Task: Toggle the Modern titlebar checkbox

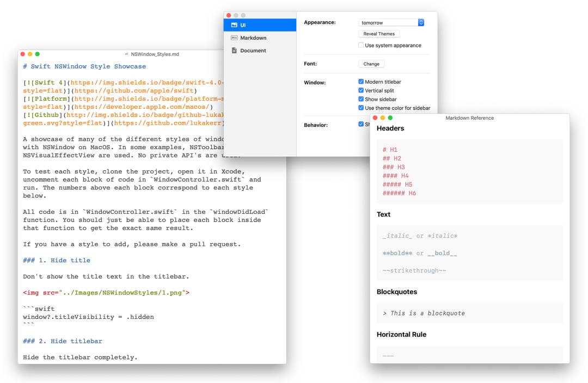Action: pos(361,82)
